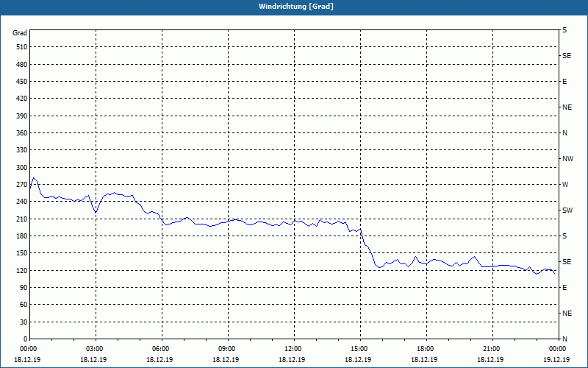Select the y-axis value '240'
588x368 pixels.
click(22, 202)
